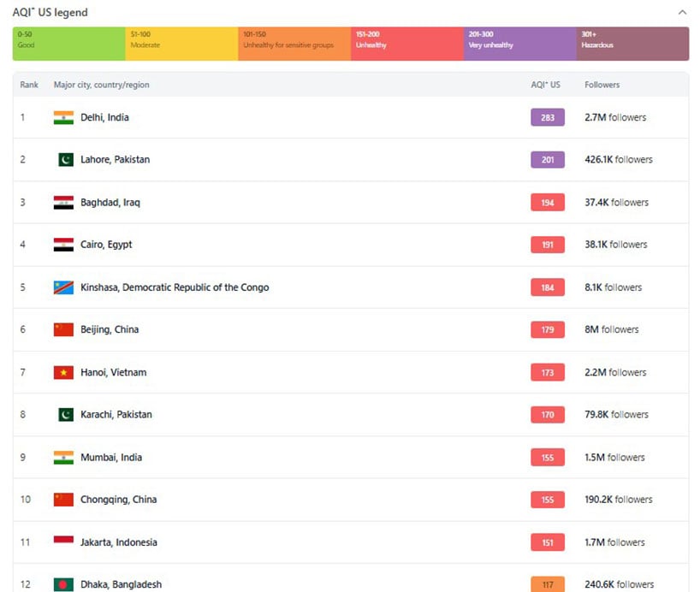700x592 pixels.
Task: Click the Pakistan flag beside Karachi
Action: pos(66,415)
